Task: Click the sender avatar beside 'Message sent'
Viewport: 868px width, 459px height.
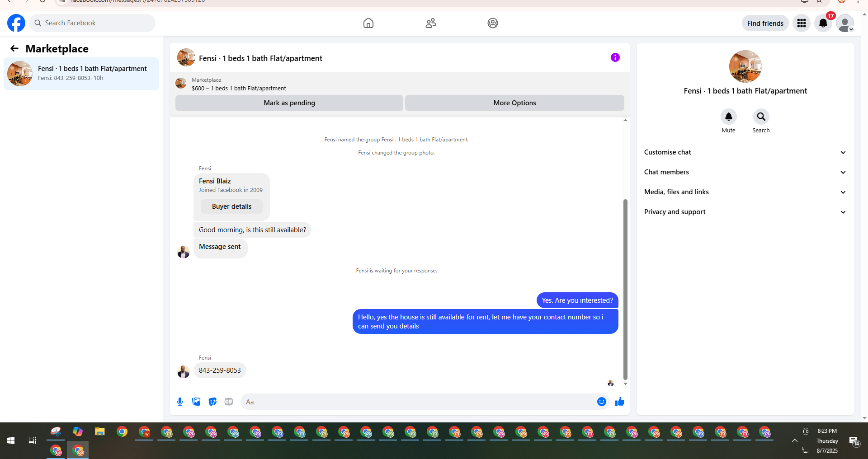Action: [x=184, y=252]
